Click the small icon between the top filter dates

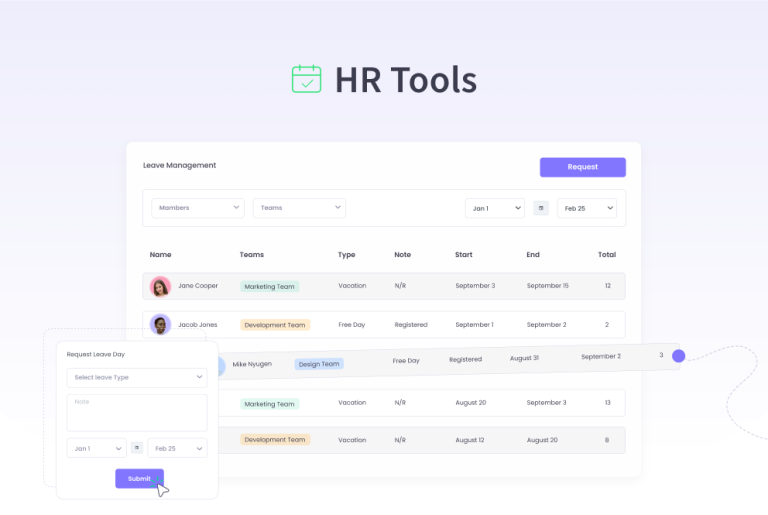541,208
